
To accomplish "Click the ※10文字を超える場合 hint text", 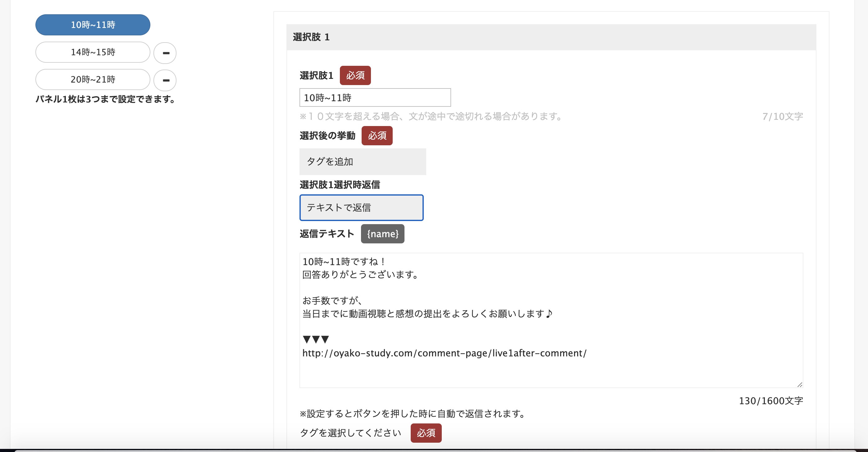I will (431, 116).
